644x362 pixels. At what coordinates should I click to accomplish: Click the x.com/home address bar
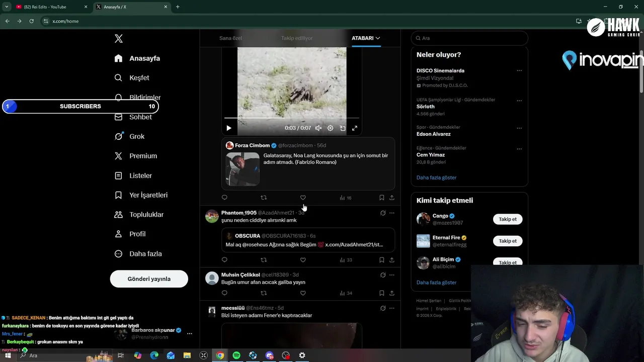click(65, 21)
